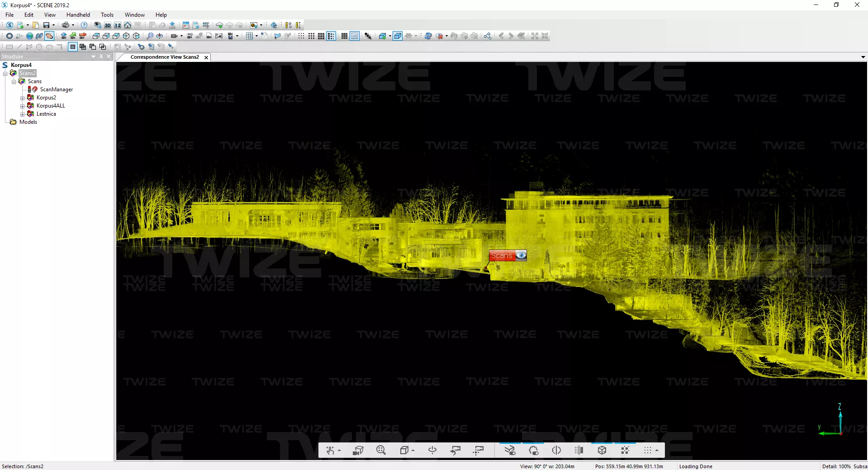Click the blue refresh arrows toolbar icon
This screenshot has width=868, height=470.
click(428, 36)
